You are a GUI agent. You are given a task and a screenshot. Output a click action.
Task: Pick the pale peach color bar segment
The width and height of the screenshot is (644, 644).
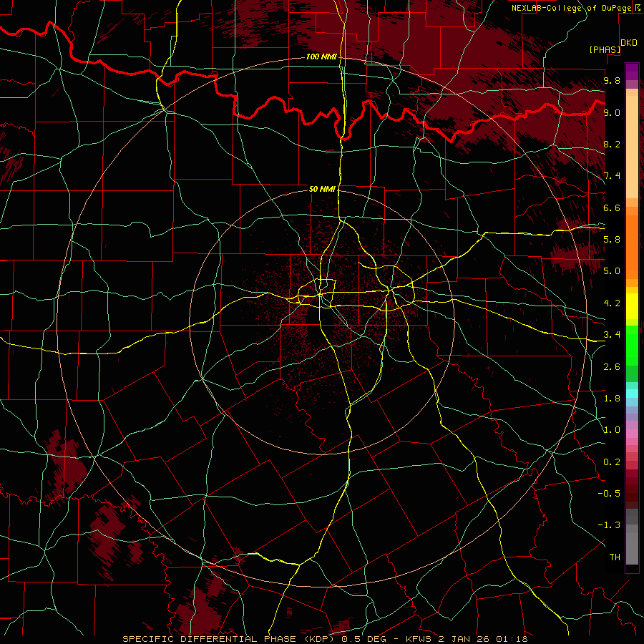pyautogui.click(x=632, y=147)
